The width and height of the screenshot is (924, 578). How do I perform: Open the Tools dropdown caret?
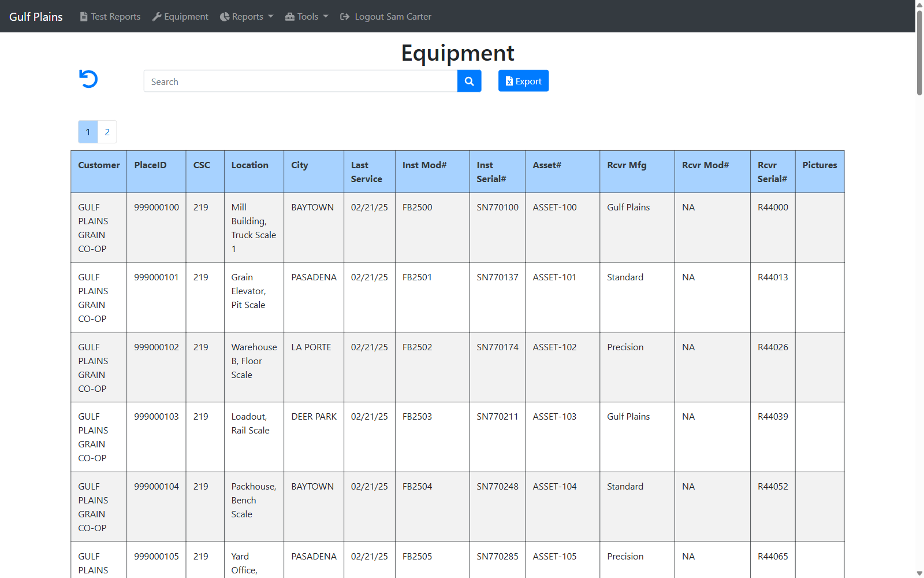[x=326, y=17]
